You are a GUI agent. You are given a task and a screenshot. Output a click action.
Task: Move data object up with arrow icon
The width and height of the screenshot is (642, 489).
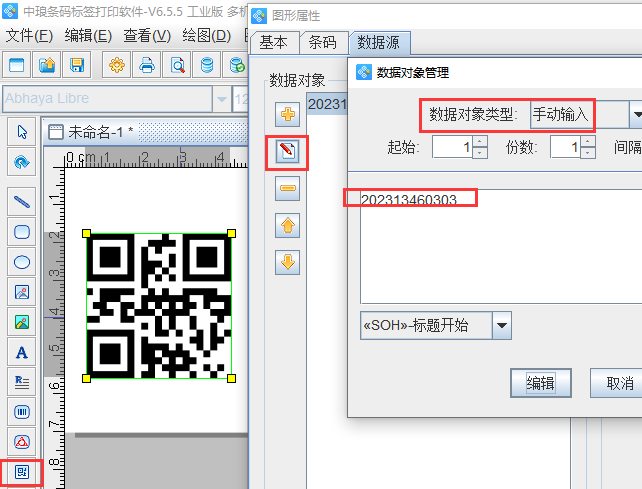tap(288, 225)
